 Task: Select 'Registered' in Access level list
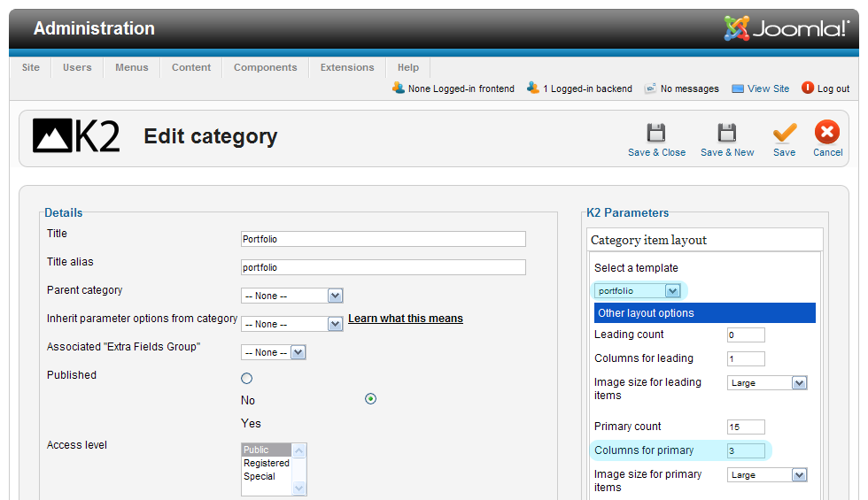(x=267, y=463)
